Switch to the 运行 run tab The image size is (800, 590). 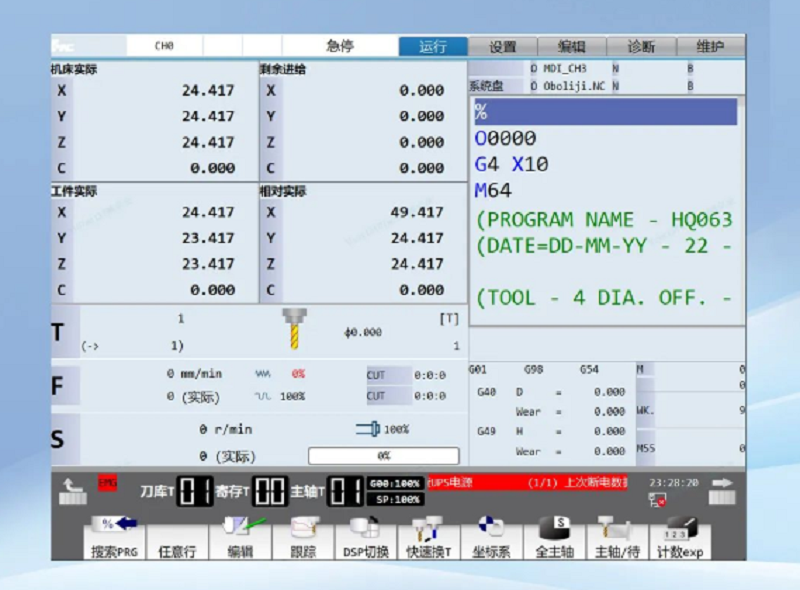pos(433,47)
